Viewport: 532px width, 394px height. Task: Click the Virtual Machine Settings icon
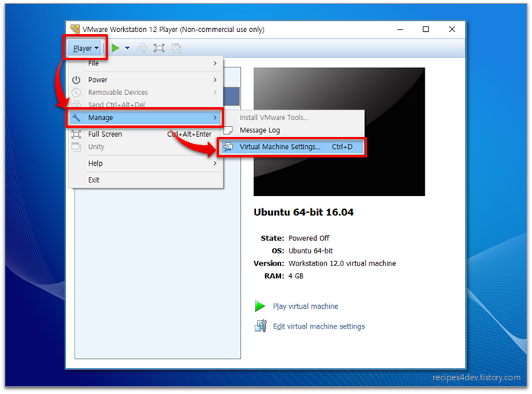pos(228,147)
